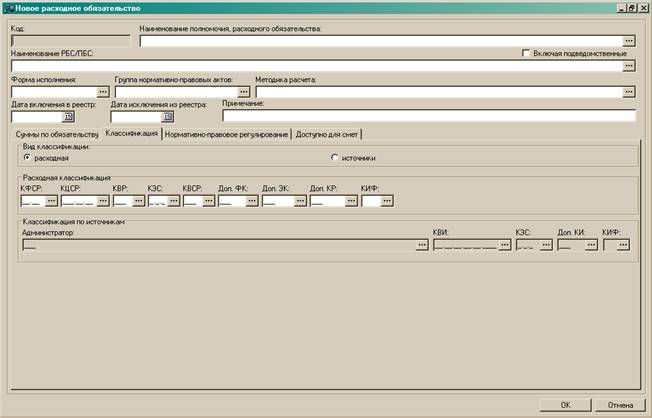
Task: Click the Отмена button
Action: [x=620, y=405]
